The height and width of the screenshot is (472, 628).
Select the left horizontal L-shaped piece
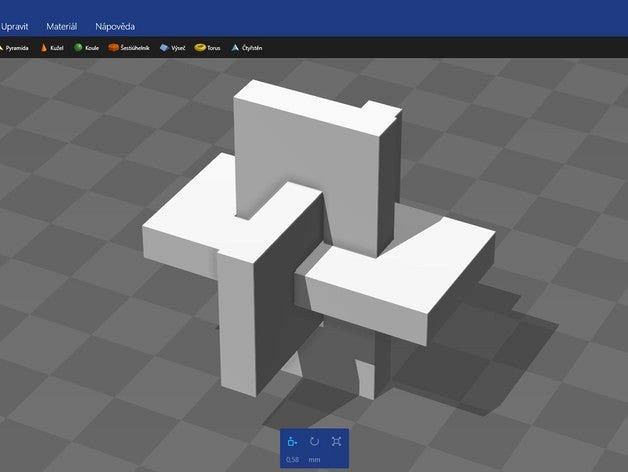coord(190,225)
